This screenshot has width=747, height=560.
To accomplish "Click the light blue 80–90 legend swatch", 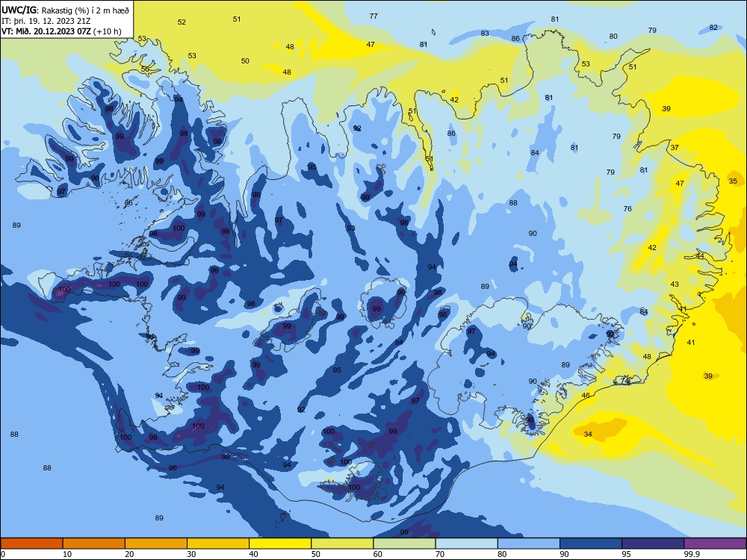I will 529,544.
